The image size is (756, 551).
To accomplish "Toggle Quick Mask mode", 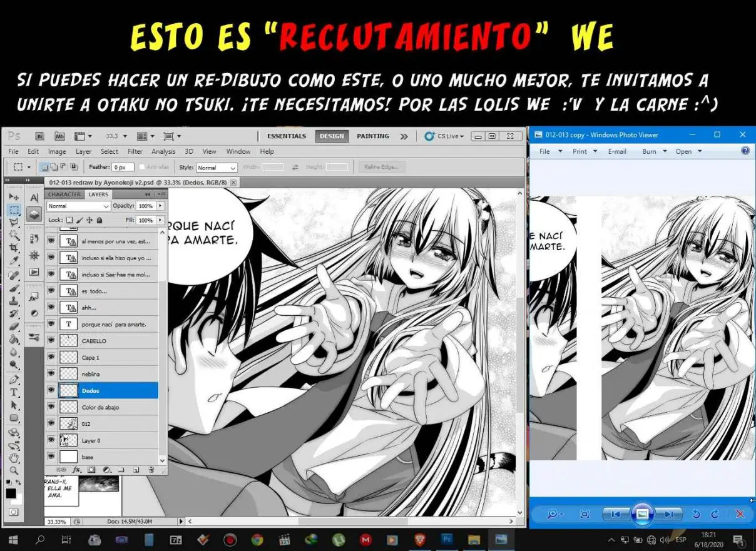I will tap(14, 512).
